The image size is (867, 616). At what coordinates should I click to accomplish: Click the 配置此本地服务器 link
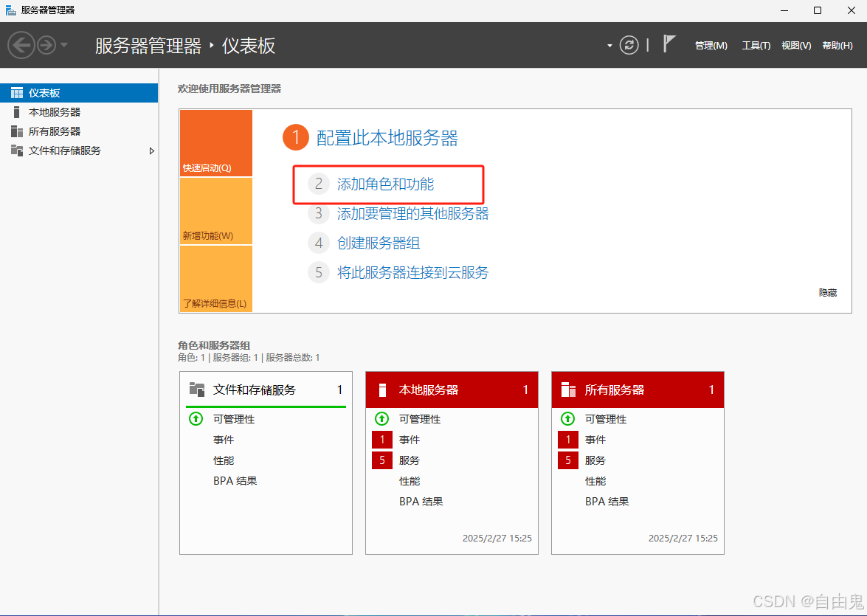tap(387, 138)
